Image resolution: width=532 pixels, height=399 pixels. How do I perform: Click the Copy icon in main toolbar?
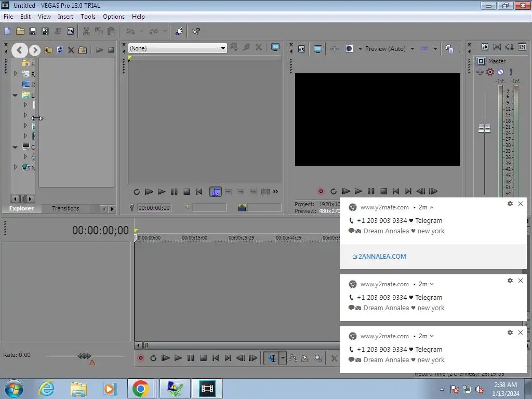click(99, 31)
